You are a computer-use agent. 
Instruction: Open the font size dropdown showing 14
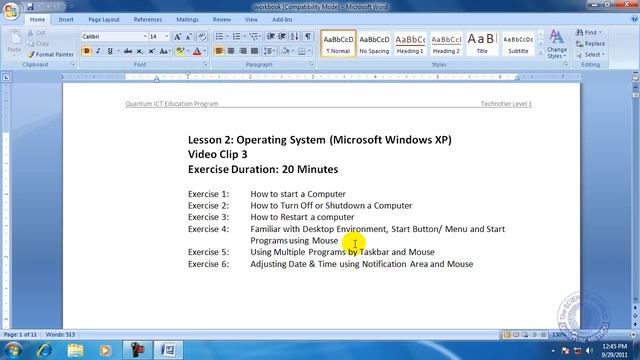click(x=167, y=37)
